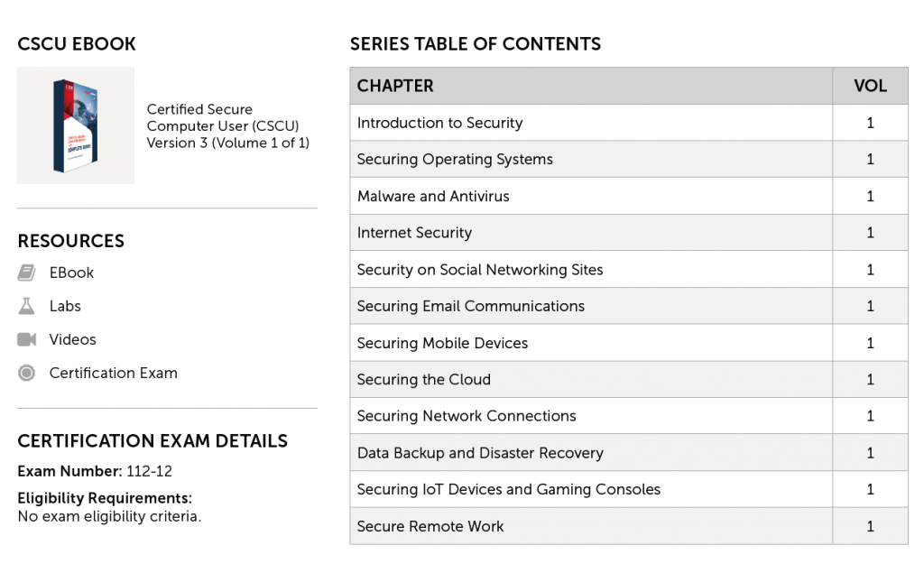Click the VOL column header
The image size is (924, 573).
click(x=870, y=86)
